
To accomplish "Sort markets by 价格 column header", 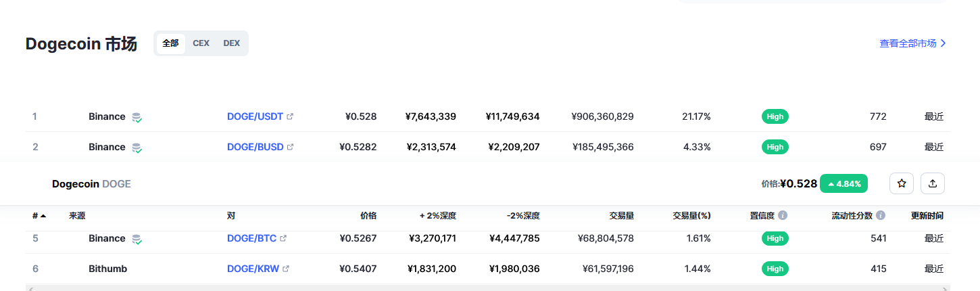I will (368, 216).
